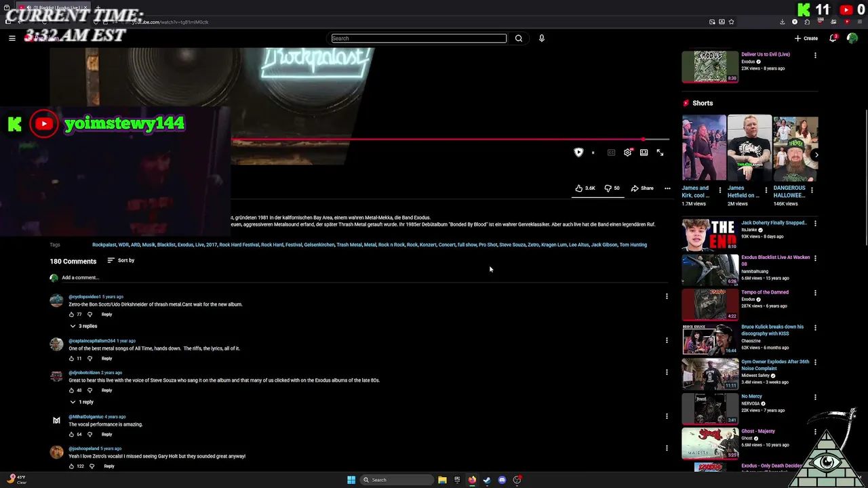The width and height of the screenshot is (868, 488).
Task: Open video more actions three-dot menu
Action: point(667,188)
